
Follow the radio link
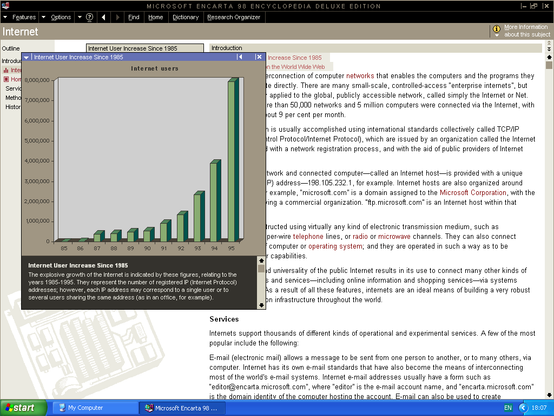pyautogui.click(x=360, y=236)
